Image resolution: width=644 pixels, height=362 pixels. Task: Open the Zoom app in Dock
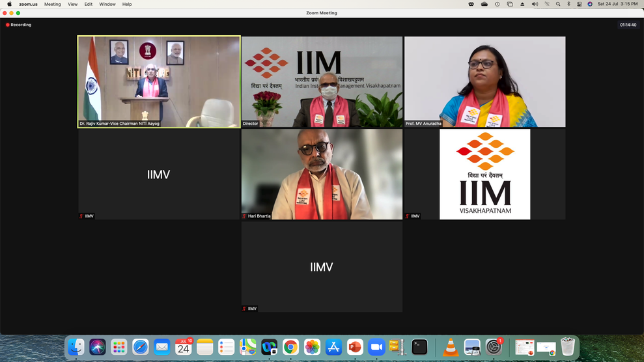[x=376, y=348]
